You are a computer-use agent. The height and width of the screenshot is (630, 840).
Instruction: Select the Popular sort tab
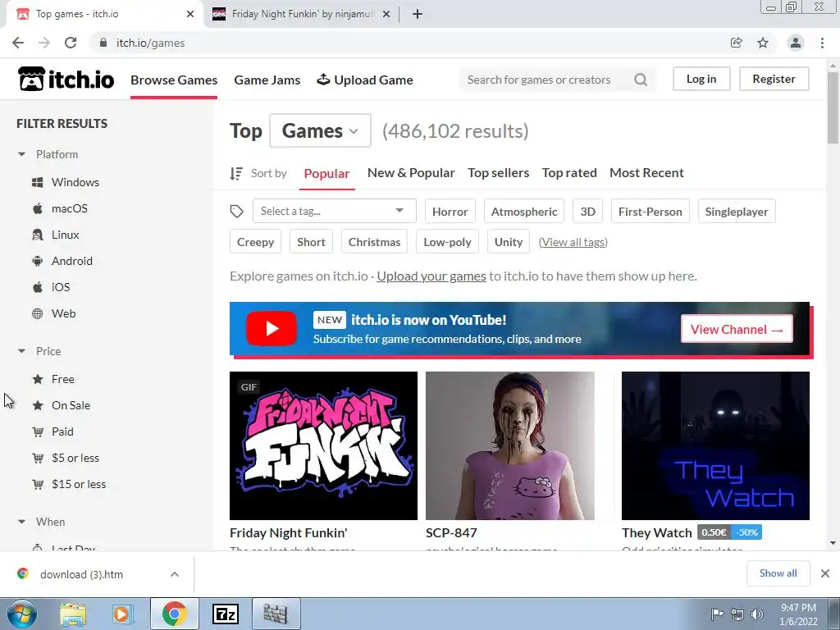(x=326, y=174)
